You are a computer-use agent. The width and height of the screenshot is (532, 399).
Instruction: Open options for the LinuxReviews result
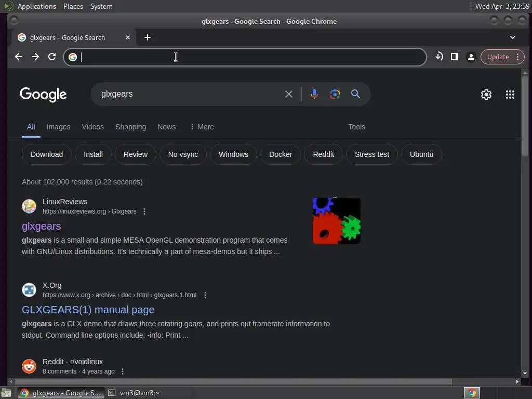(144, 211)
